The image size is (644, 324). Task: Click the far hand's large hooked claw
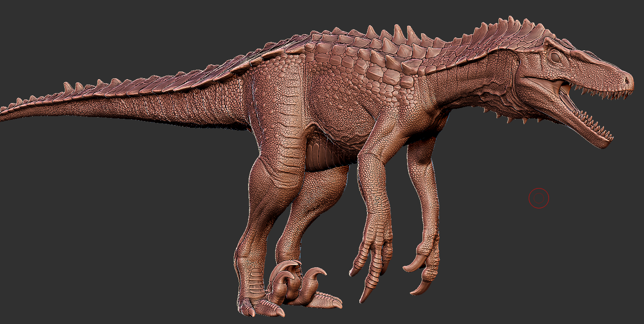pyautogui.click(x=415, y=264)
